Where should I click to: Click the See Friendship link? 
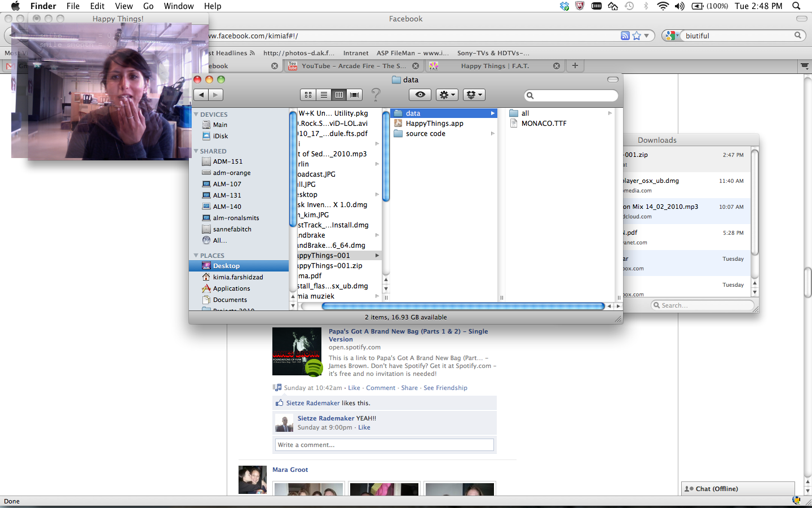(445, 388)
